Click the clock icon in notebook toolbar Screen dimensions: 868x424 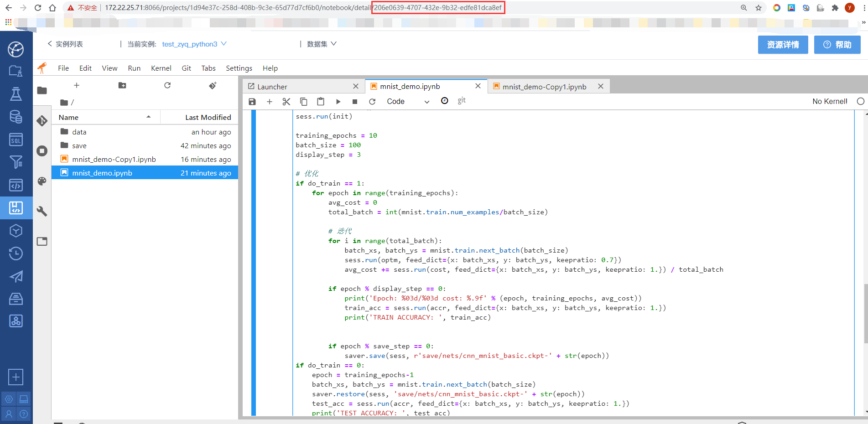tap(445, 101)
